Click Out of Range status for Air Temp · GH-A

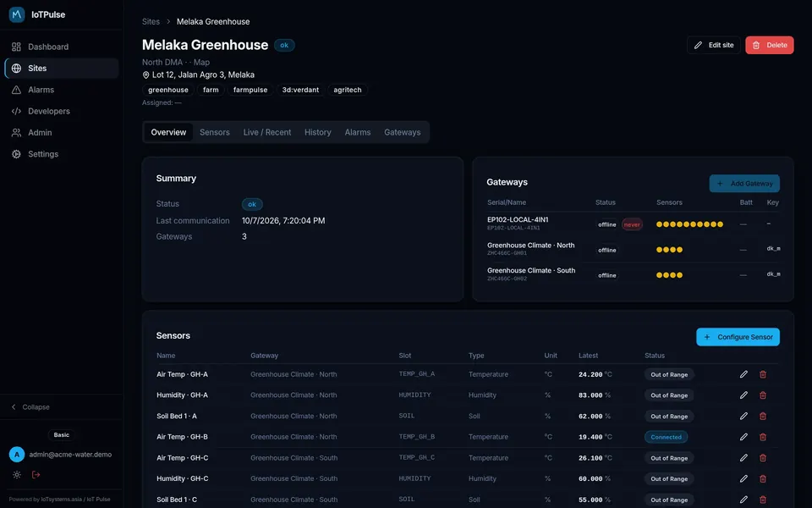(x=669, y=374)
